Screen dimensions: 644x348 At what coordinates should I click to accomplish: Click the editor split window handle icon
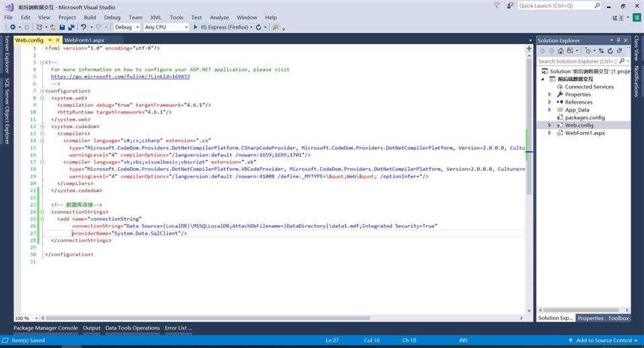(529, 48)
